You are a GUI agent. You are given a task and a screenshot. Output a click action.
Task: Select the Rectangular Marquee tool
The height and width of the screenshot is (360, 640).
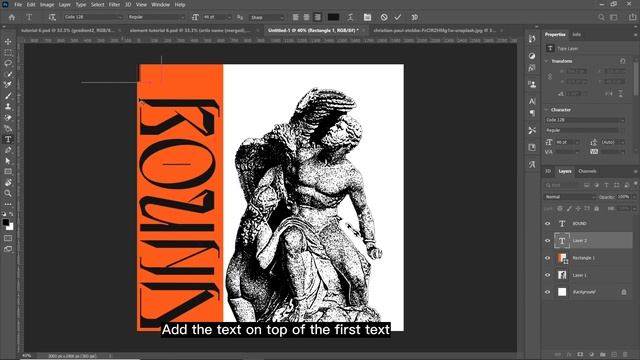[x=8, y=53]
